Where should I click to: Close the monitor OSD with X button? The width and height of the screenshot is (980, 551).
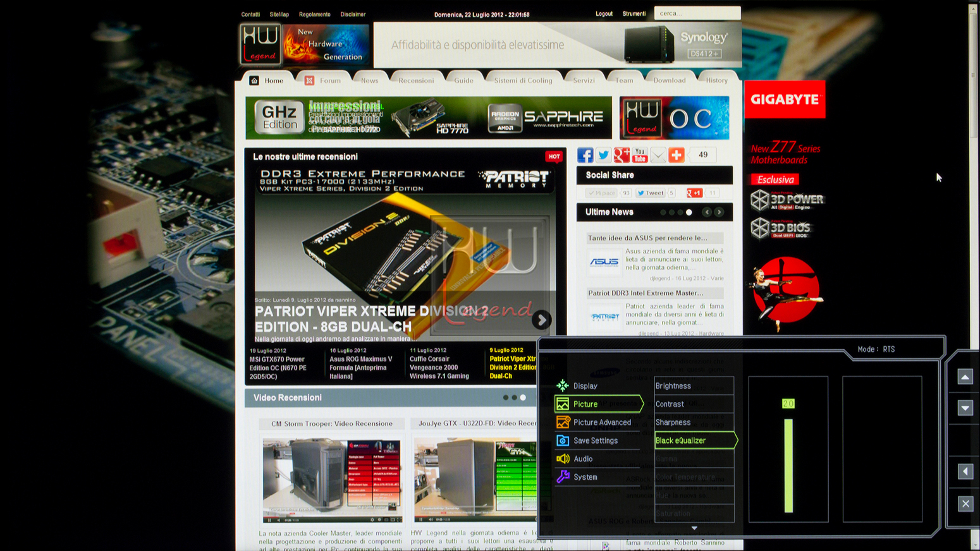point(965,504)
